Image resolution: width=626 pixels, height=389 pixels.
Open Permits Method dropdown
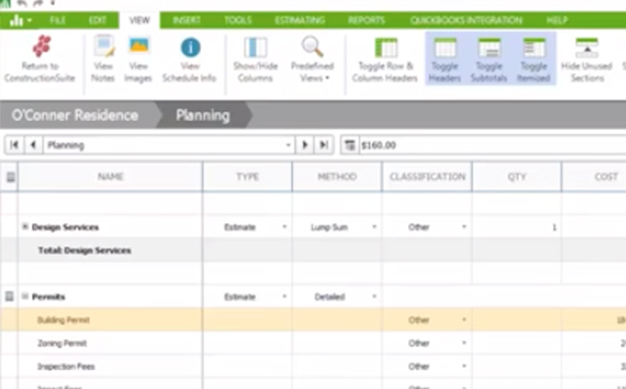(x=374, y=296)
